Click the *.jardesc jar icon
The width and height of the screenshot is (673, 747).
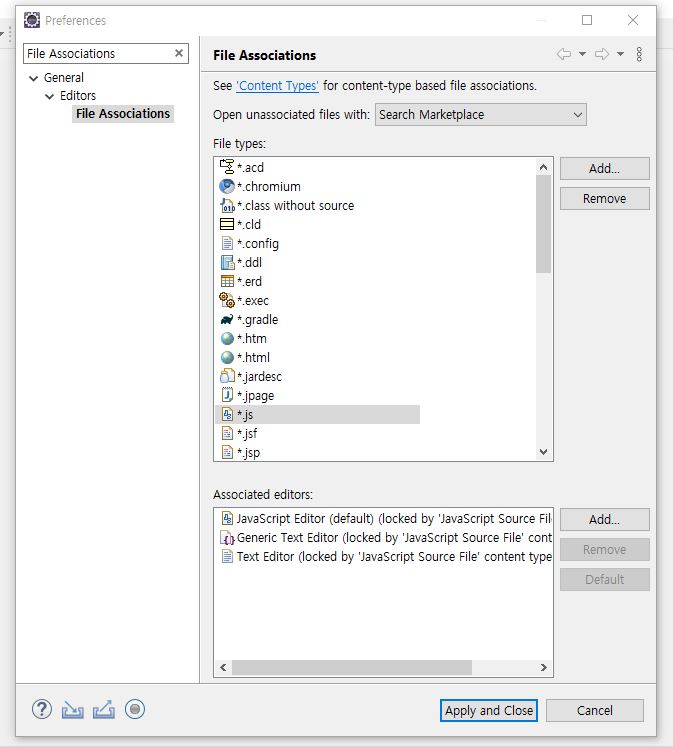tap(227, 376)
